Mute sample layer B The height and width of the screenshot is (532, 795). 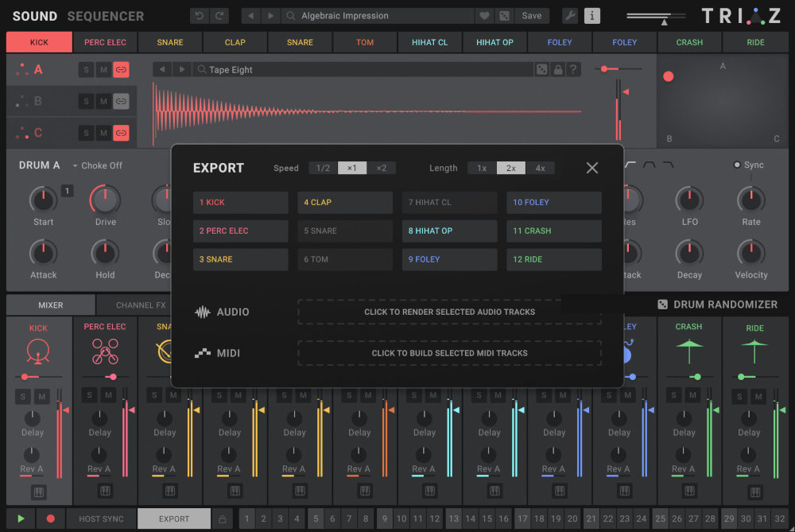pyautogui.click(x=103, y=101)
